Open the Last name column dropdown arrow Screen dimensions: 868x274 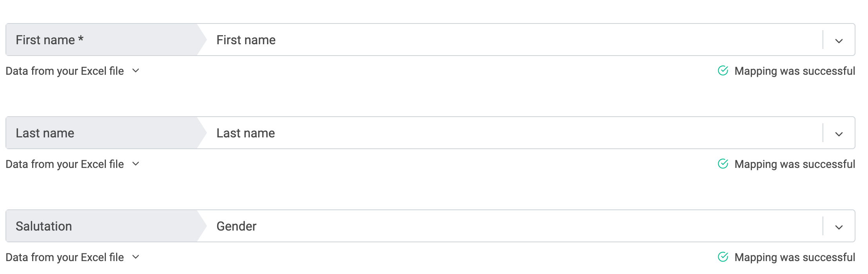point(839,134)
